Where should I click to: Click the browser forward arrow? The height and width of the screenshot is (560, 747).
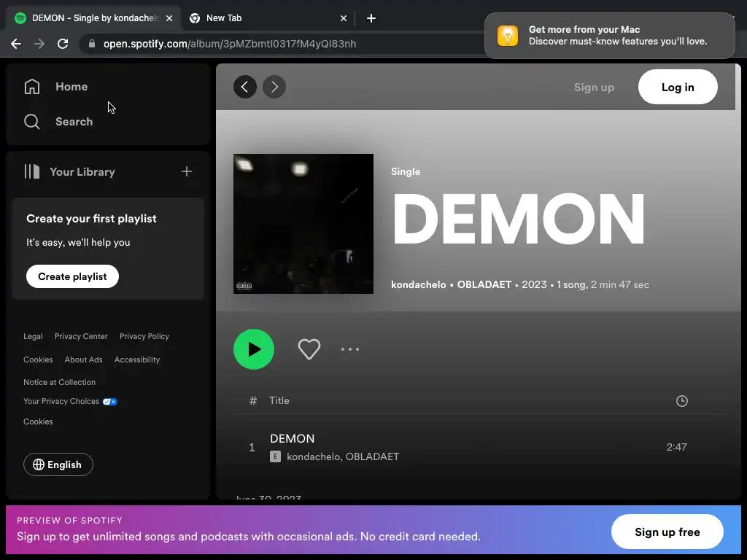[39, 44]
